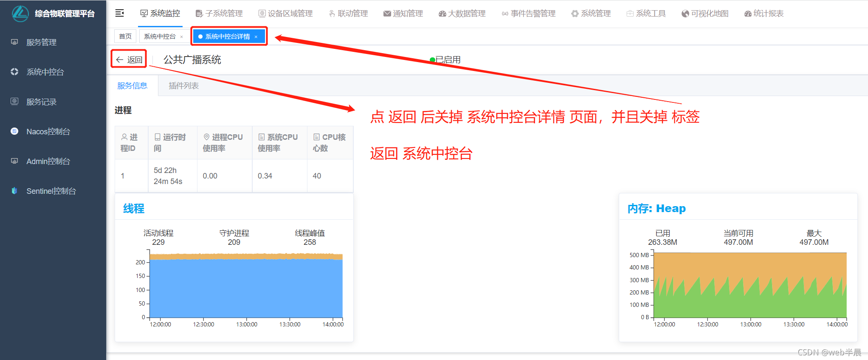Open 子系统管理 top menu

[x=219, y=14]
